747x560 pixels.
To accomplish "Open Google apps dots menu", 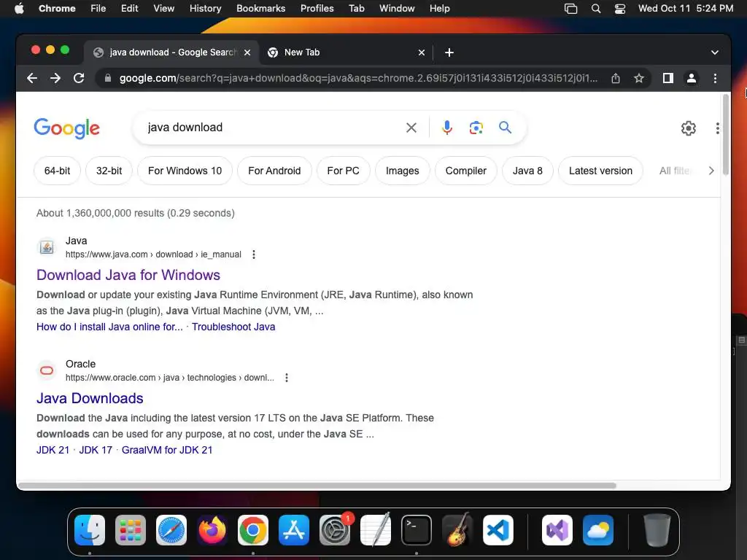I will point(718,128).
